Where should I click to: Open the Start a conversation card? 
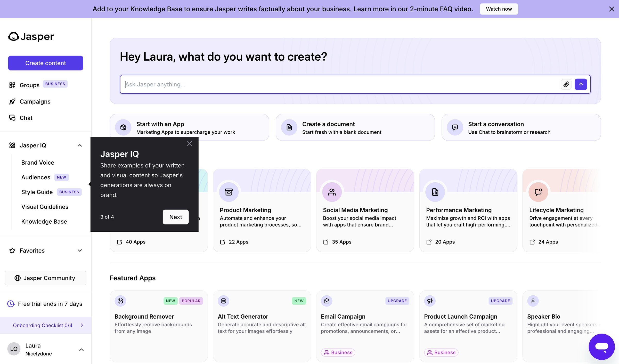[521, 127]
